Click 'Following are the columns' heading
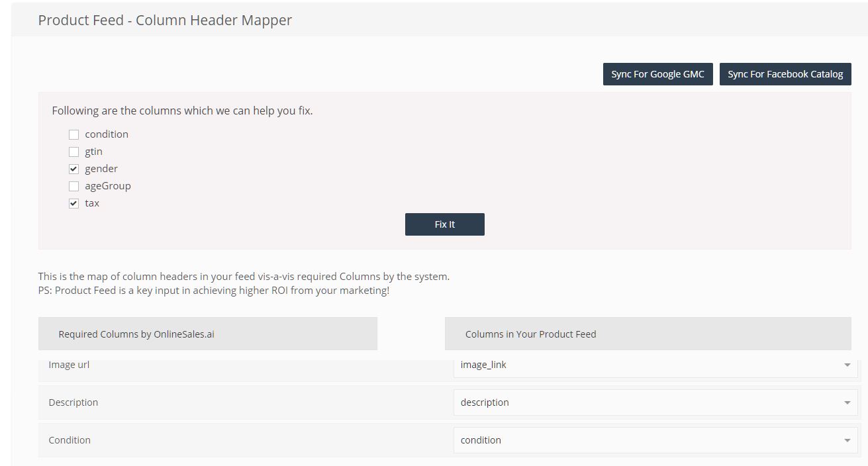The image size is (868, 466). pos(182,111)
